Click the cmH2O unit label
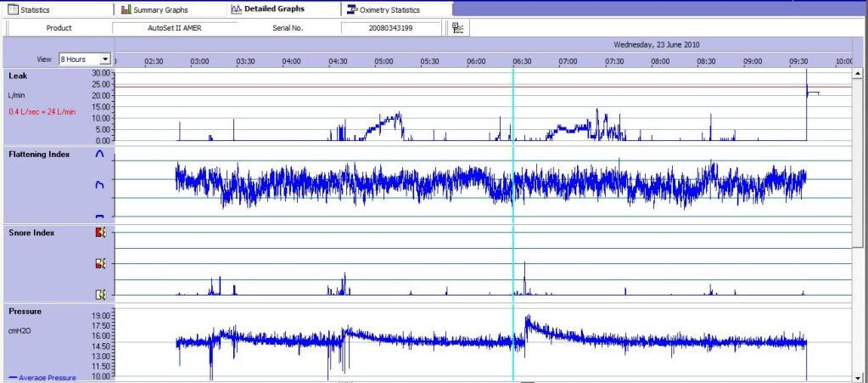868x383 pixels. tap(20, 331)
